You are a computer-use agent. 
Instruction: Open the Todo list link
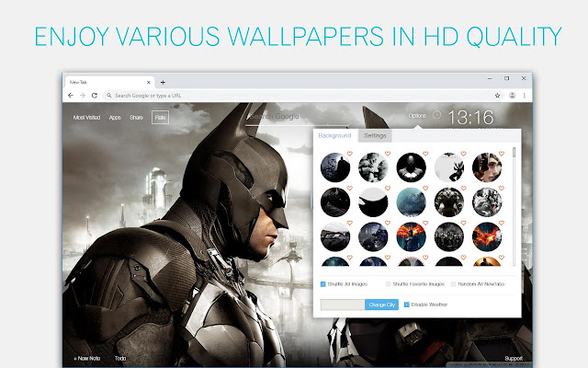click(120, 358)
